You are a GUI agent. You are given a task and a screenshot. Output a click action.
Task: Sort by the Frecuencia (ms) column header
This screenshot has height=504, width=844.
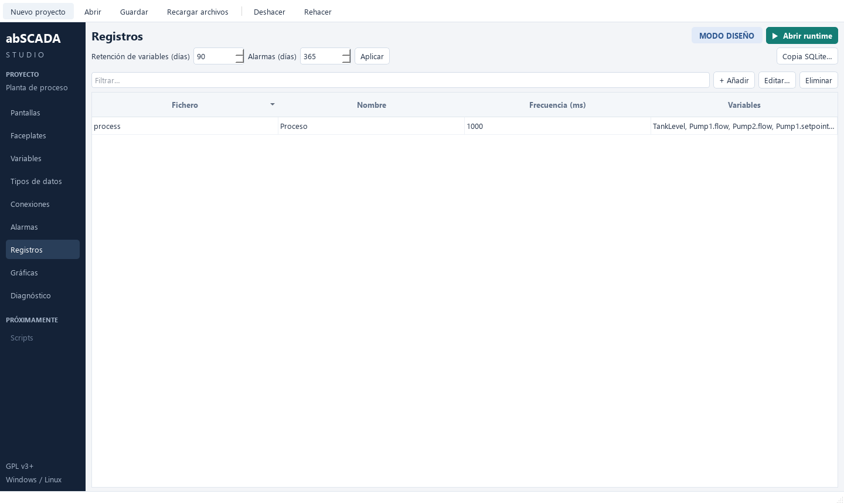coord(557,105)
